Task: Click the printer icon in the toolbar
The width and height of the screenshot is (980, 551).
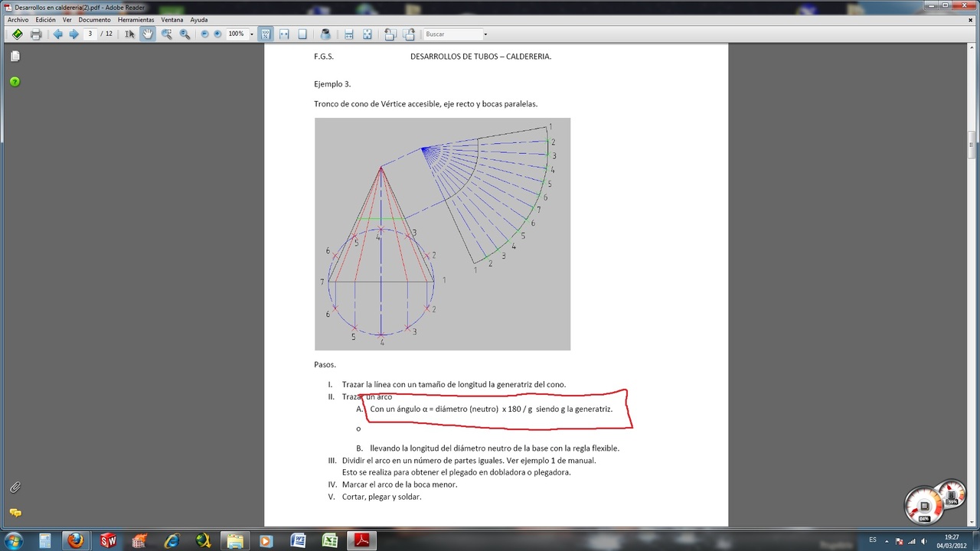Action: (36, 34)
